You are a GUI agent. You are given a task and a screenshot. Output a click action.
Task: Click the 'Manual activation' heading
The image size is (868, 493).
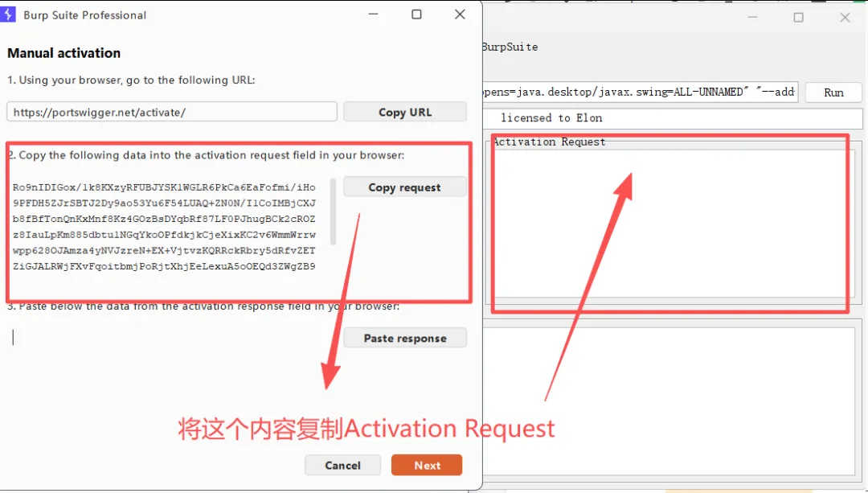63,53
